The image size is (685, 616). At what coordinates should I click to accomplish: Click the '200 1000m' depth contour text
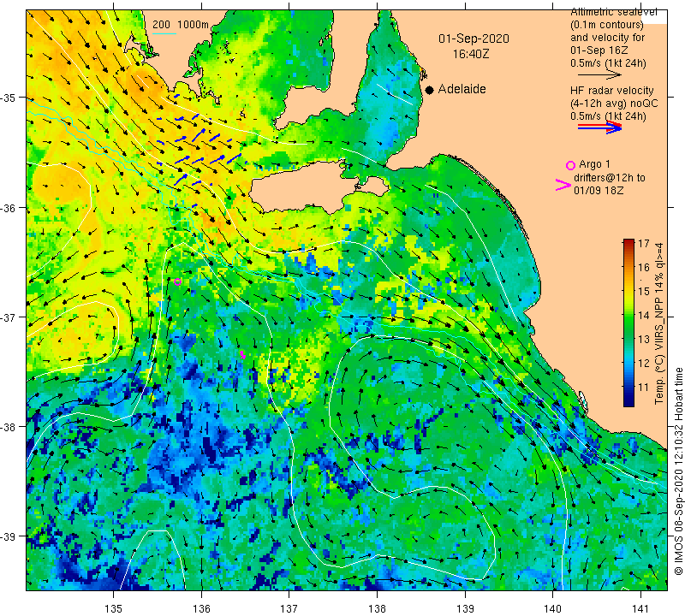coord(181,25)
